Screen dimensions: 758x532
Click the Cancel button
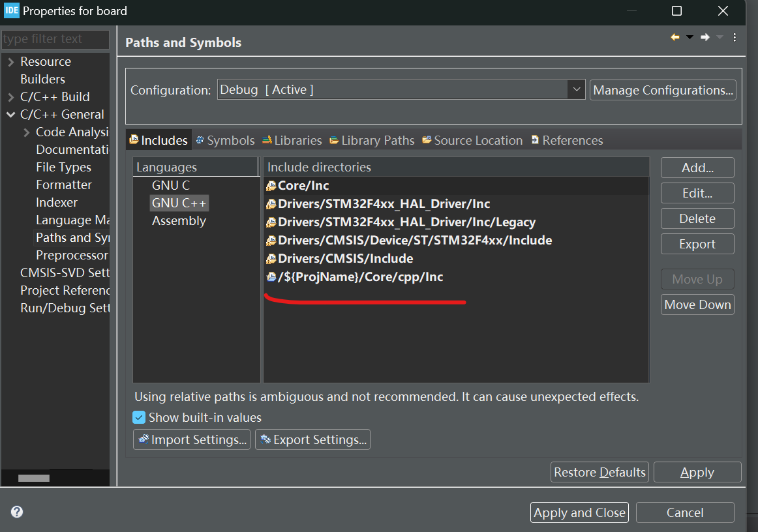[685, 512]
